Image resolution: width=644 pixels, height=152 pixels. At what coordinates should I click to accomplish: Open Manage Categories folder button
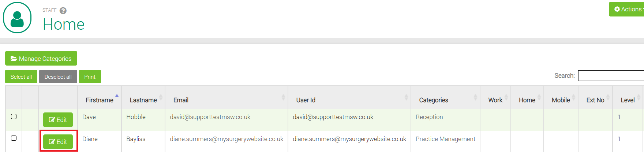click(41, 59)
